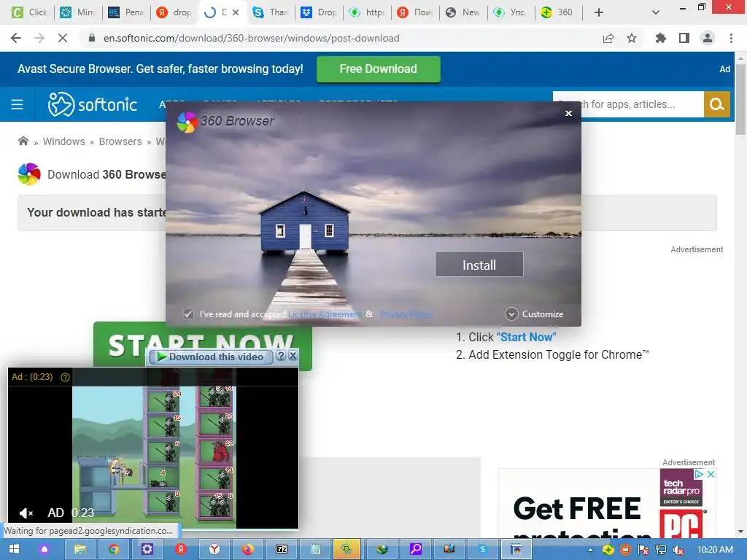Click the muted volume tray icon
This screenshot has width=747, height=560.
point(678,550)
